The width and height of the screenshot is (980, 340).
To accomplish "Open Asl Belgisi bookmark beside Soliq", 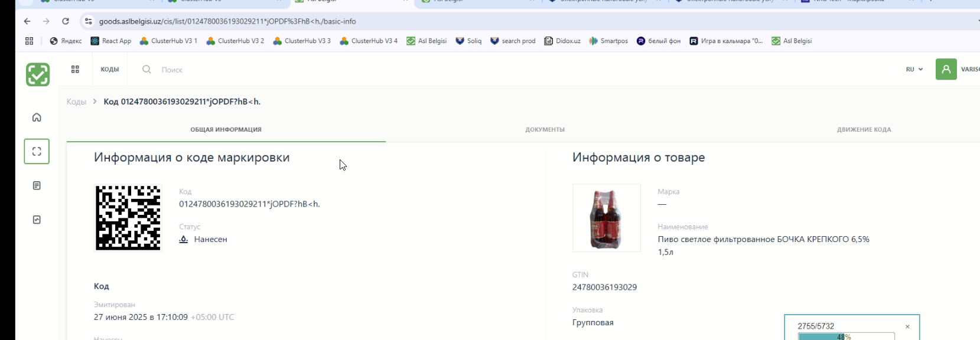I will click(426, 41).
